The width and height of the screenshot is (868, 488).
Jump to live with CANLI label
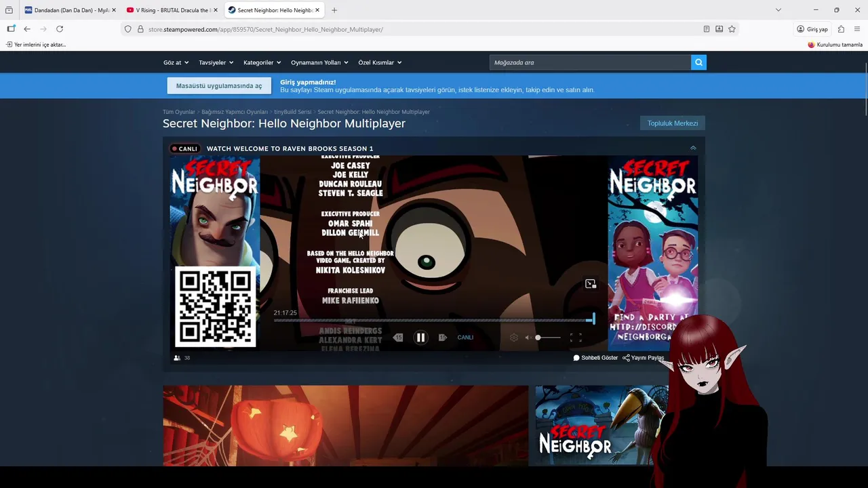(465, 338)
